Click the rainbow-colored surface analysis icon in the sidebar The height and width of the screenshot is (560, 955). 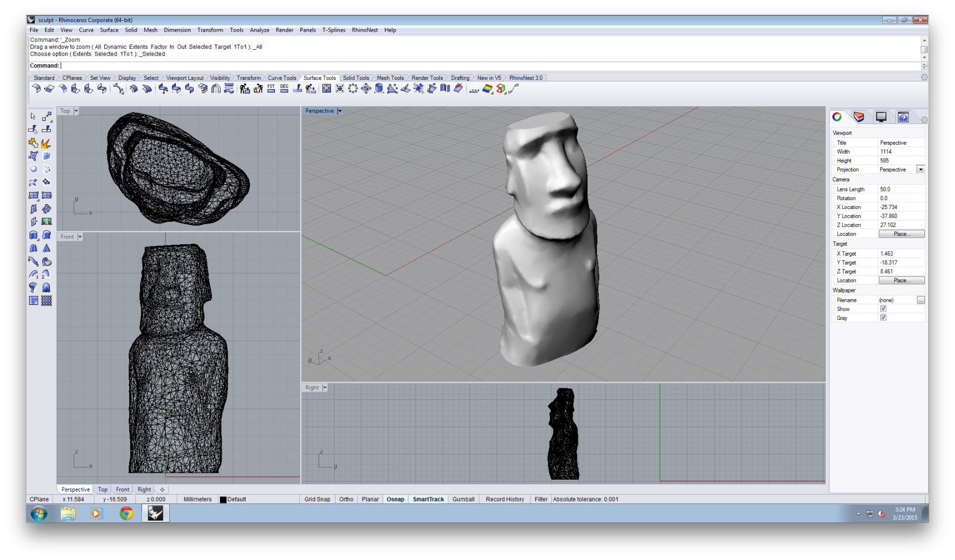(x=47, y=222)
